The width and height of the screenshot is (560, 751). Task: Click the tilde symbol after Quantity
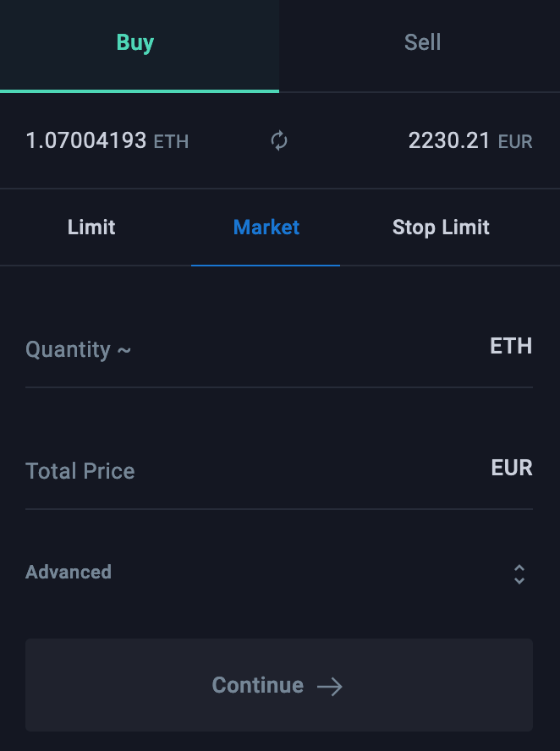point(125,350)
